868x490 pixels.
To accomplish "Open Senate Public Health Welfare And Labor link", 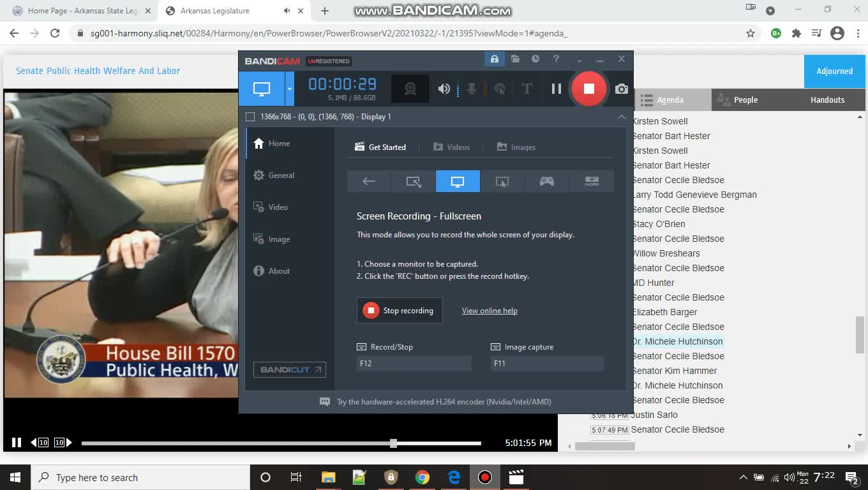I will [98, 71].
